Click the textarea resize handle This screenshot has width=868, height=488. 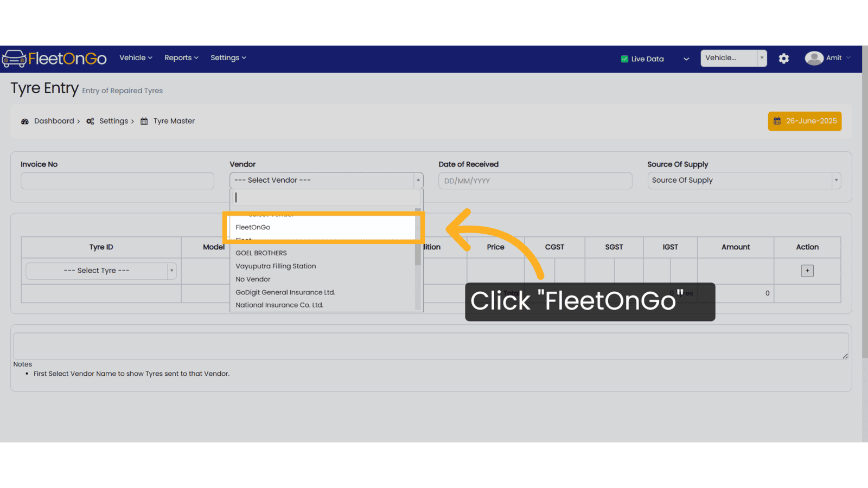click(x=845, y=356)
